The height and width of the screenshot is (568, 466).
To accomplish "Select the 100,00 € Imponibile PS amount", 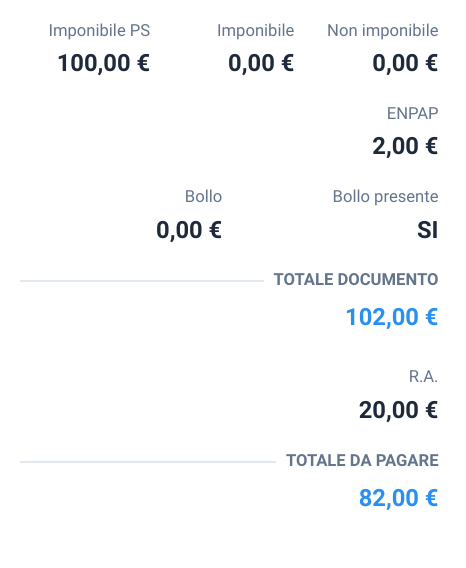I will 104,63.
